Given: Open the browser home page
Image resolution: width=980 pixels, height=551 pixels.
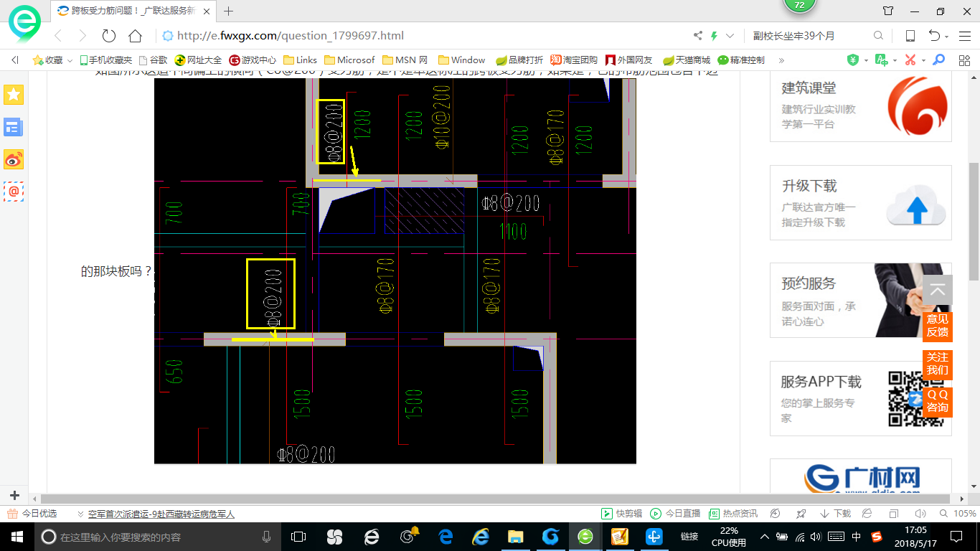Looking at the screenshot, I should (x=135, y=36).
